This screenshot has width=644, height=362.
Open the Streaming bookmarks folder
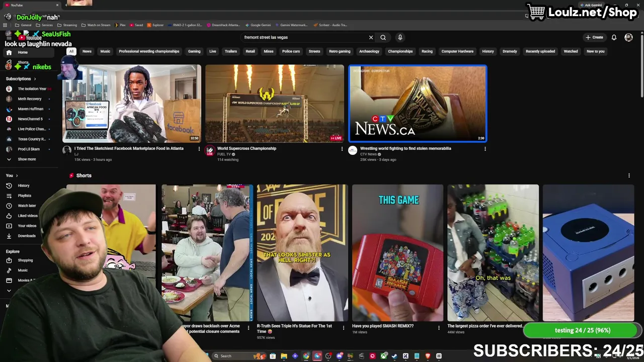(67, 25)
